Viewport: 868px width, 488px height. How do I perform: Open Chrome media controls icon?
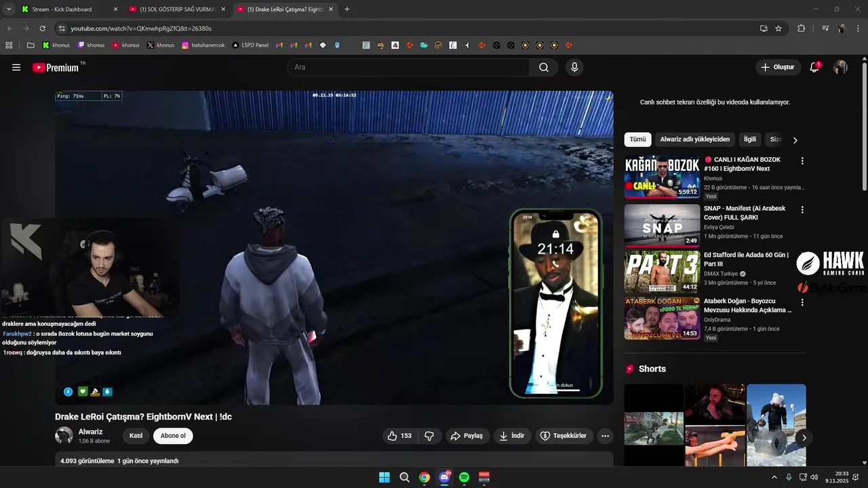pyautogui.click(x=825, y=28)
